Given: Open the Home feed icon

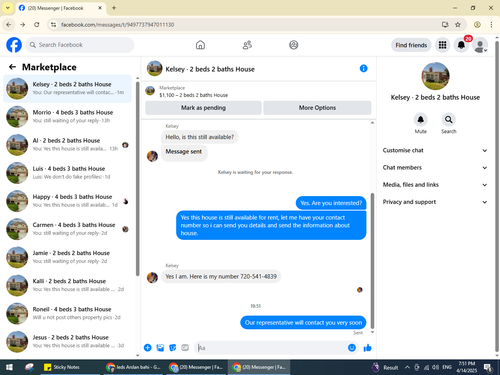Looking at the screenshot, I should tap(200, 45).
